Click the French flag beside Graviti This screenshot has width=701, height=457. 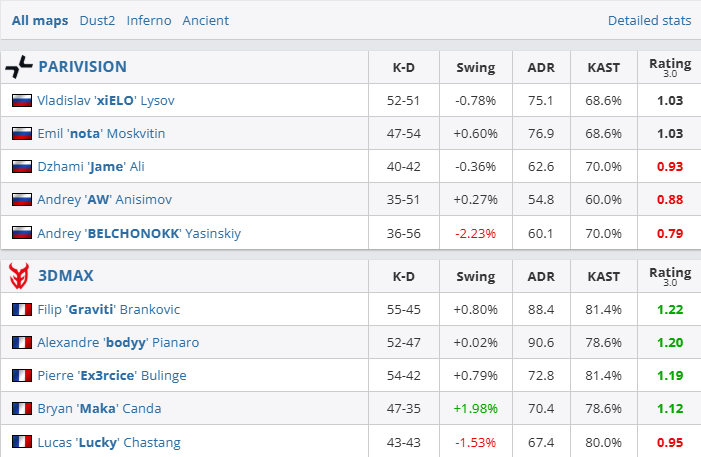coord(21,310)
